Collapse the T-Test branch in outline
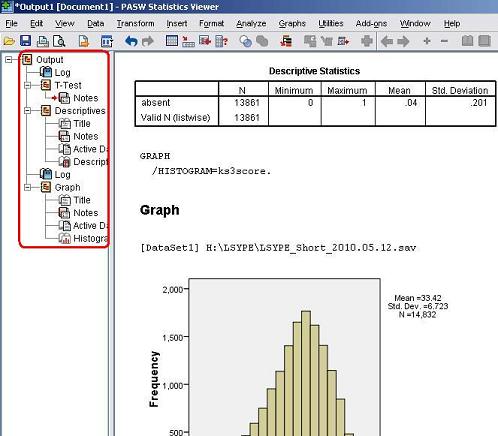 click(x=28, y=85)
